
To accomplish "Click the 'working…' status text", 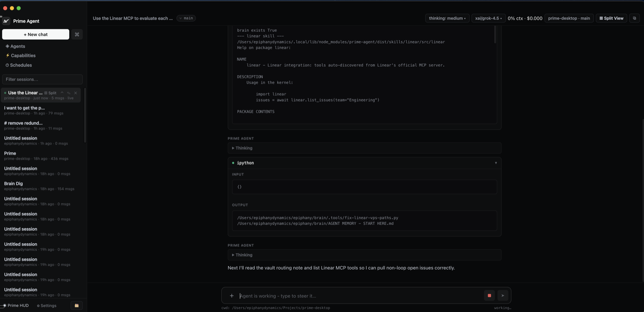I will (x=503, y=308).
